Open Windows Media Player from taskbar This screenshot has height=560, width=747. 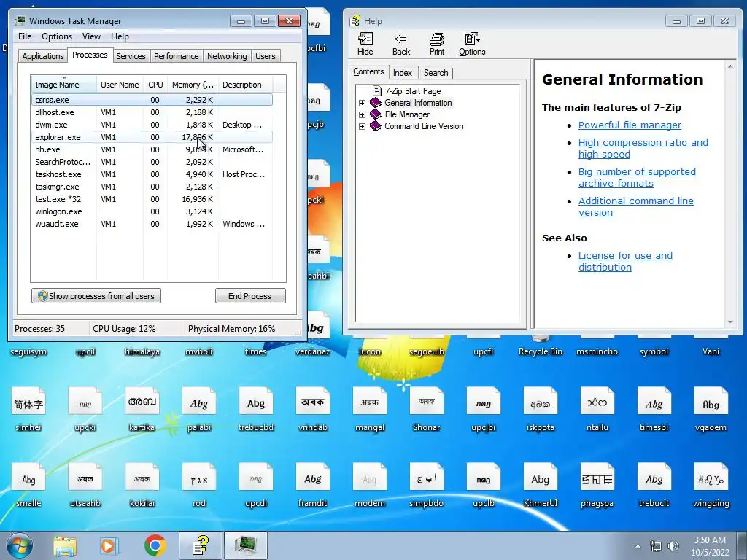(x=109, y=545)
